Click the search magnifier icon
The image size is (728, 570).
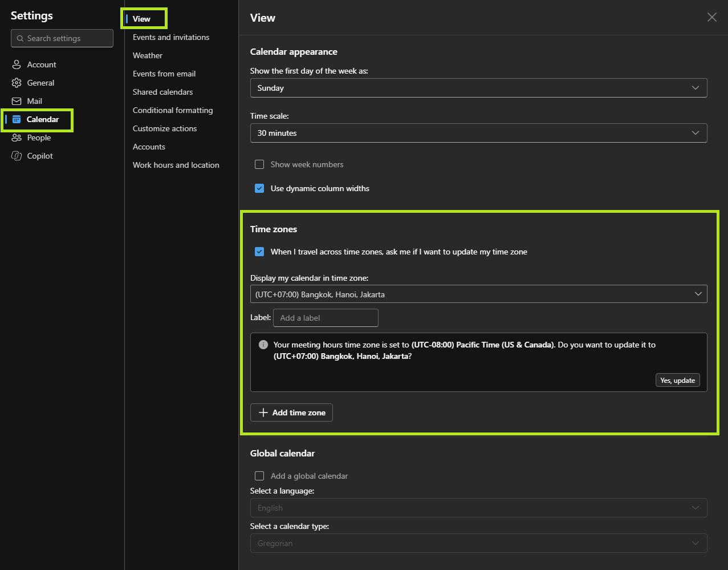[x=20, y=38]
